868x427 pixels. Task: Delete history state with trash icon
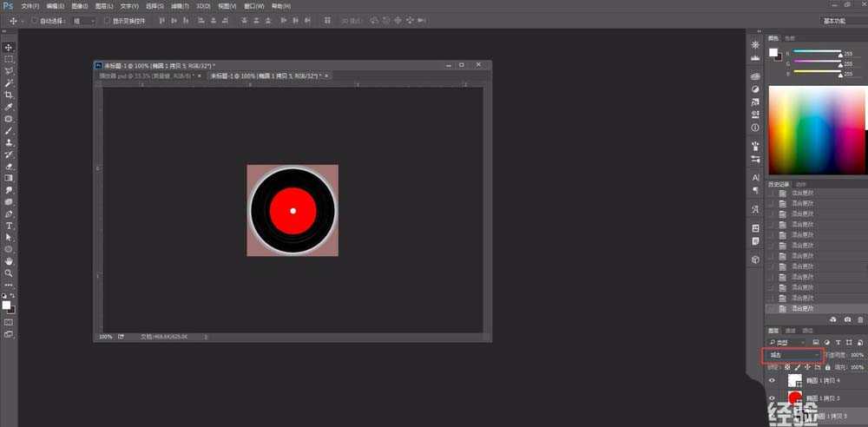[860, 320]
